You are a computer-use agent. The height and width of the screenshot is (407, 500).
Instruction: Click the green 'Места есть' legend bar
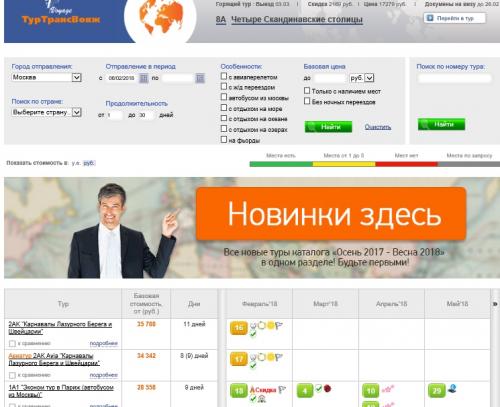tap(281, 164)
